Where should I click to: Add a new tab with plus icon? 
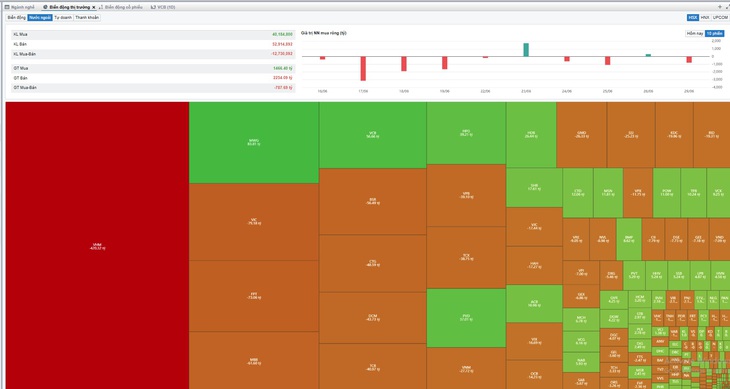[720, 7]
